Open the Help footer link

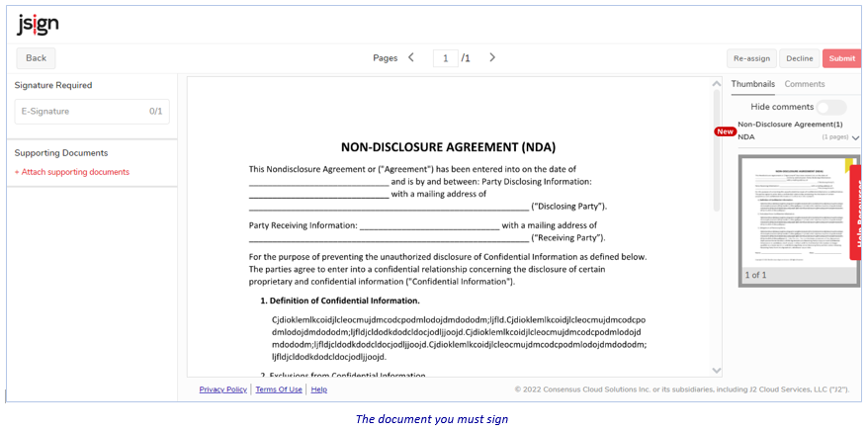(319, 389)
